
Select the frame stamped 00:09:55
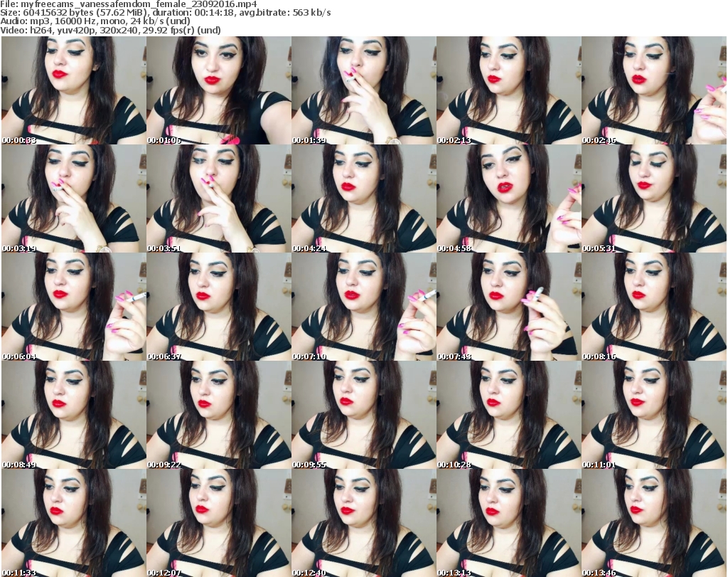pos(363,415)
